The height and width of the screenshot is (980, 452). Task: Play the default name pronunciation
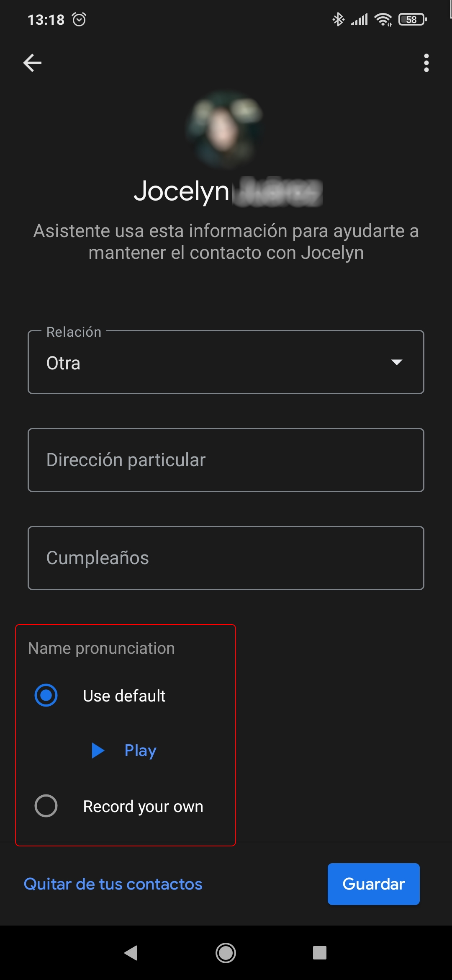141,750
